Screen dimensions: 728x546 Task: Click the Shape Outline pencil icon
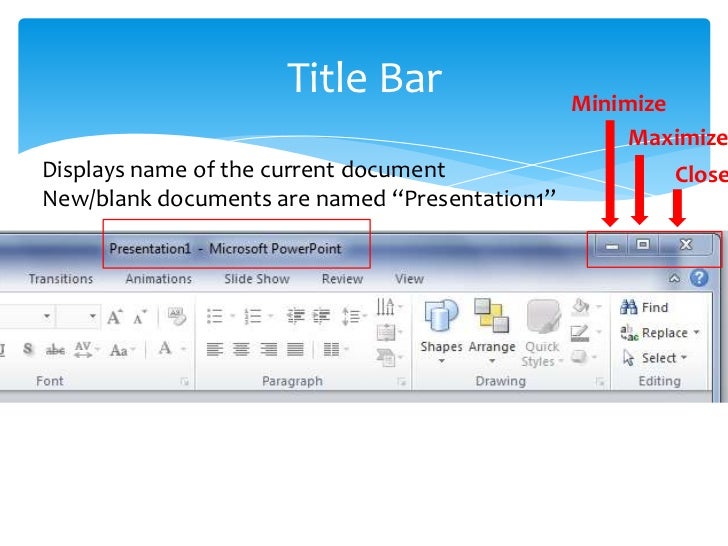click(580, 332)
